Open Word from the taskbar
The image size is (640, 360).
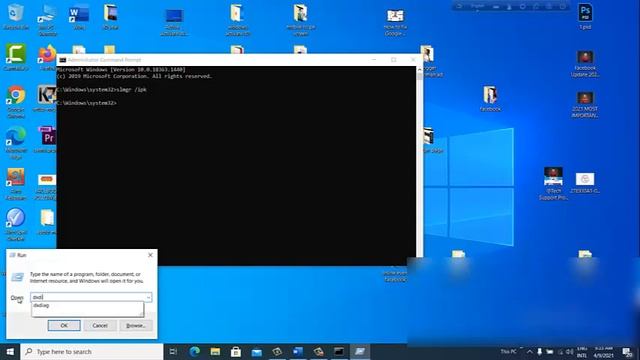[x=298, y=351]
